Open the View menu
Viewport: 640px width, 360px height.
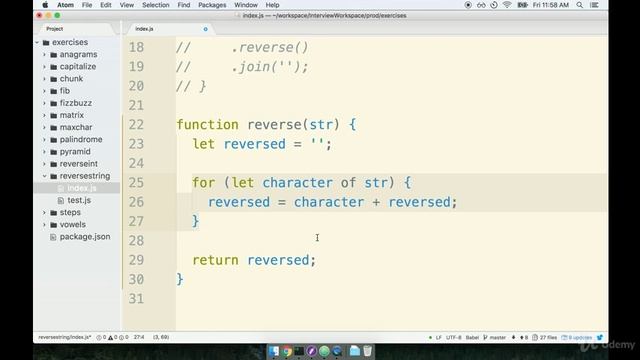(127, 5)
